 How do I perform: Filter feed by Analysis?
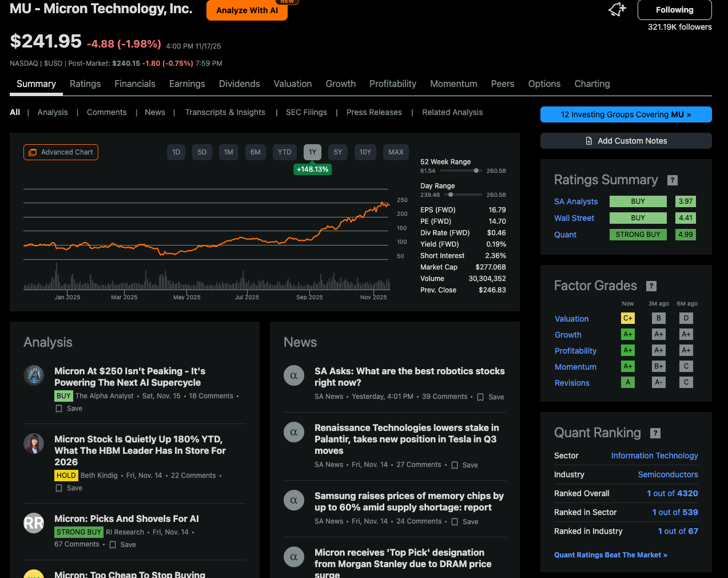(53, 112)
